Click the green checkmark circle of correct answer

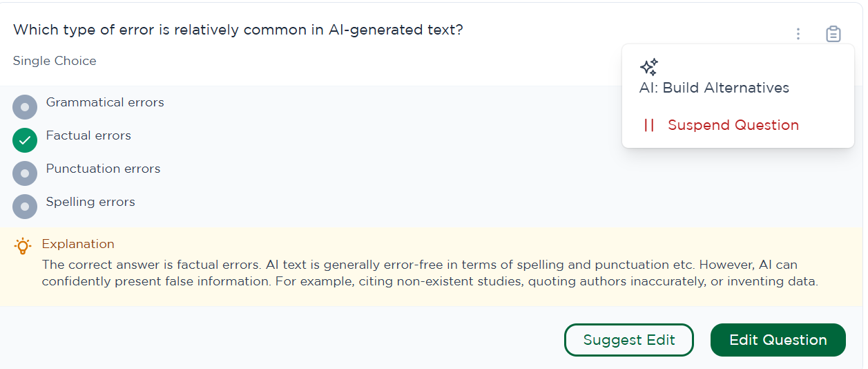[25, 140]
